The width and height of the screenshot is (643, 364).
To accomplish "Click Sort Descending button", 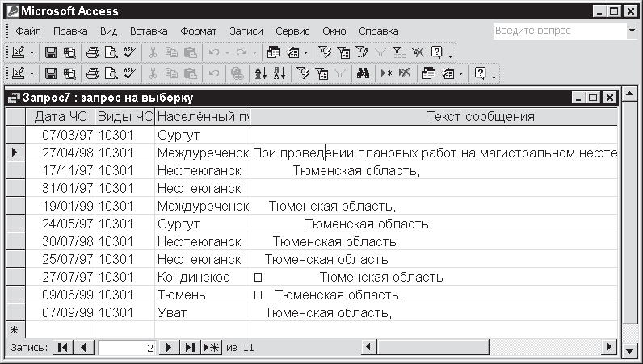I will point(279,73).
